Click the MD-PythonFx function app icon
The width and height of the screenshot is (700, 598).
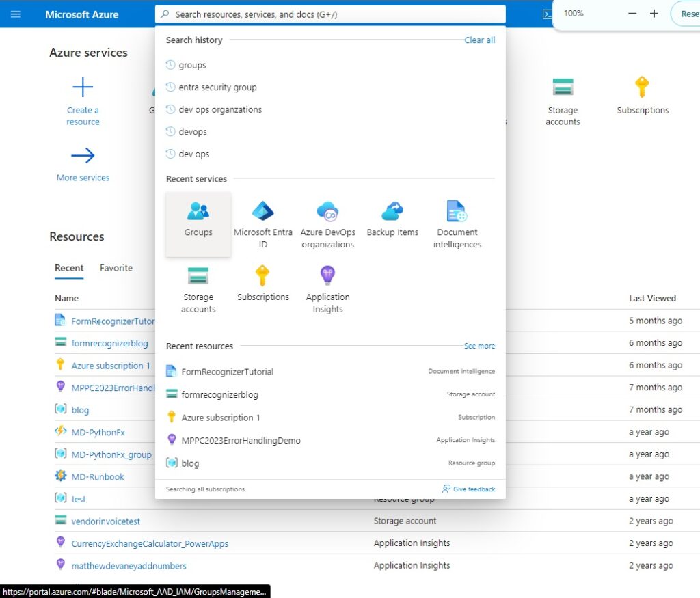pos(60,431)
